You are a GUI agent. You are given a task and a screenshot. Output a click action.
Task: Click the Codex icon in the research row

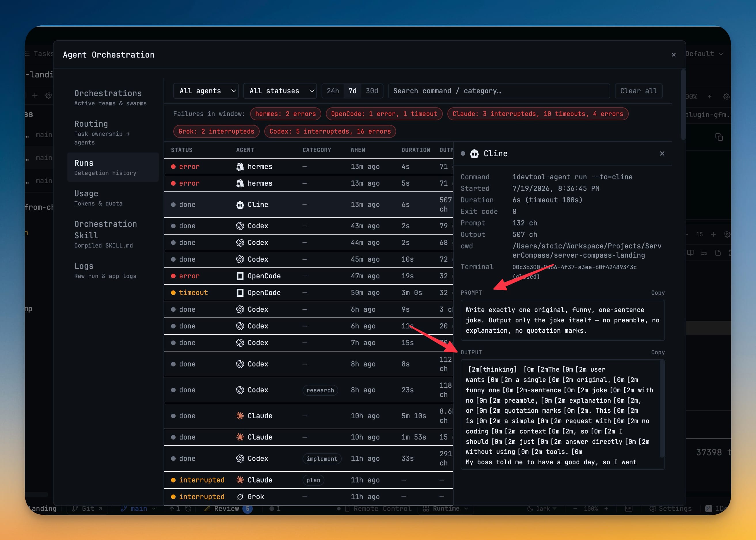pos(240,390)
